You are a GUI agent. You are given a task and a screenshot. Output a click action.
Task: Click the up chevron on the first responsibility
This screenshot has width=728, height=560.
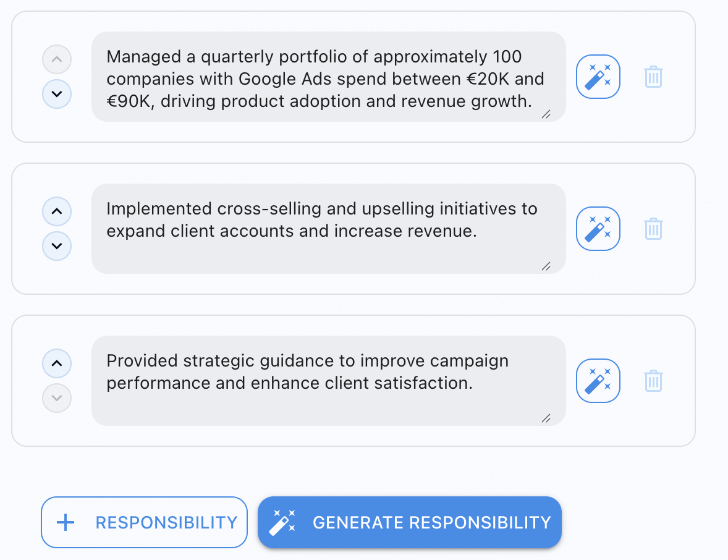click(56, 59)
